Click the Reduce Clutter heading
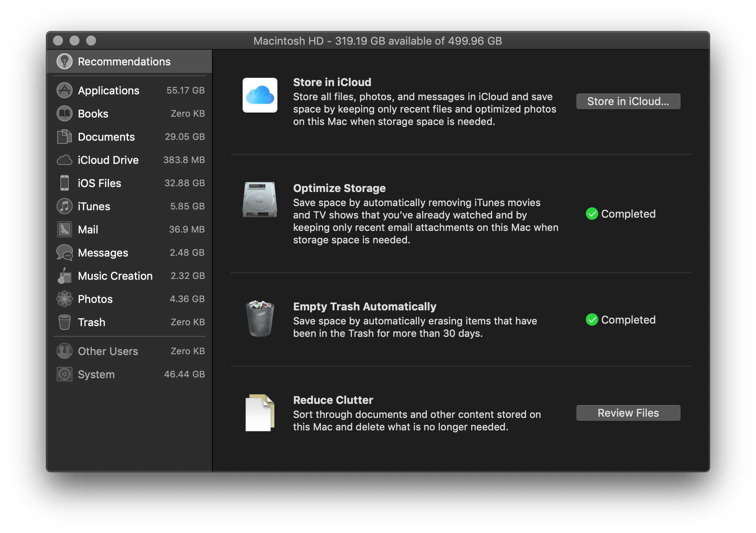This screenshot has height=533, width=756. (333, 400)
